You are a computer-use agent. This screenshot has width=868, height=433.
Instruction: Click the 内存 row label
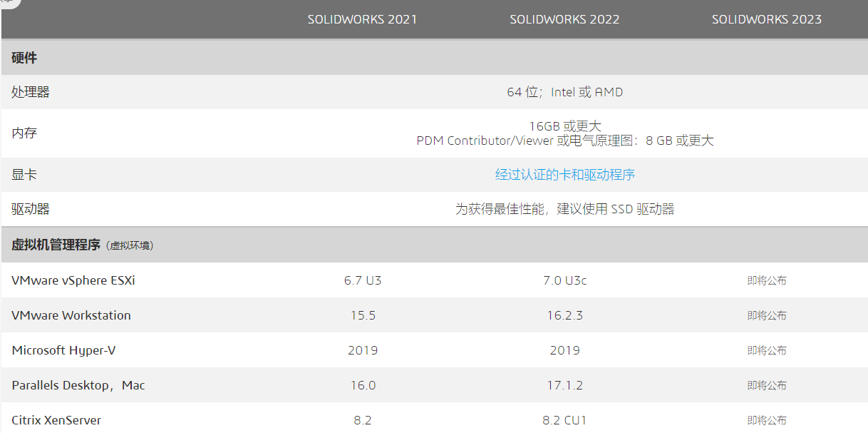(24, 133)
